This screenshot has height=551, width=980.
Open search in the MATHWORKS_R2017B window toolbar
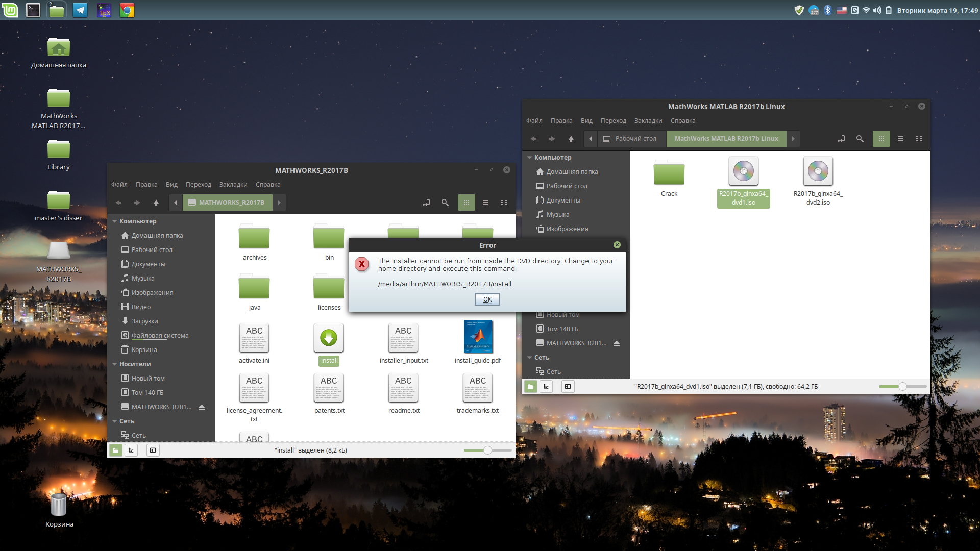445,203
